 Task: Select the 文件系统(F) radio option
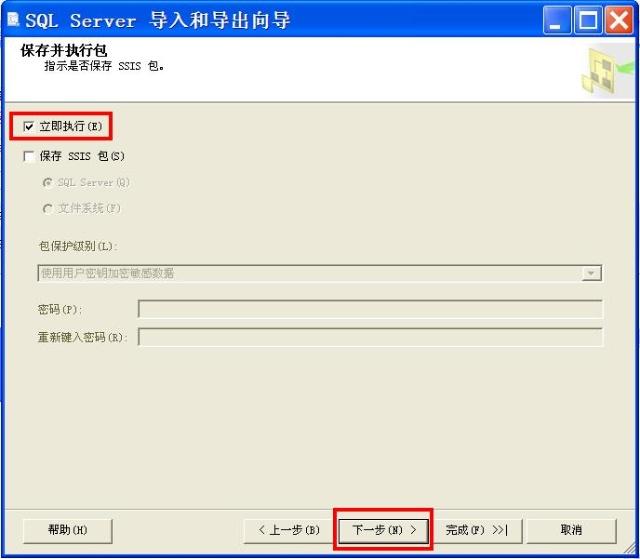coord(47,209)
